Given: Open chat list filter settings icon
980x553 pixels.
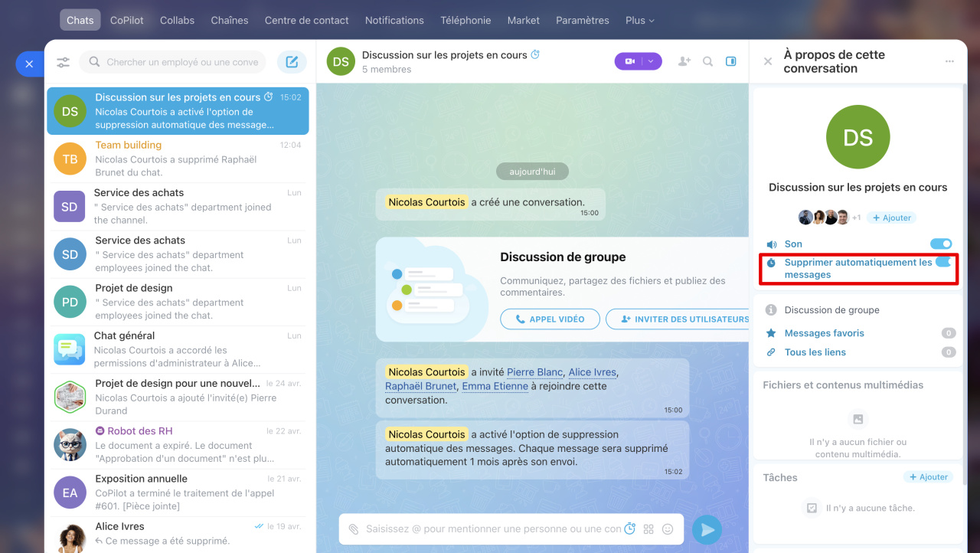Looking at the screenshot, I should [63, 62].
